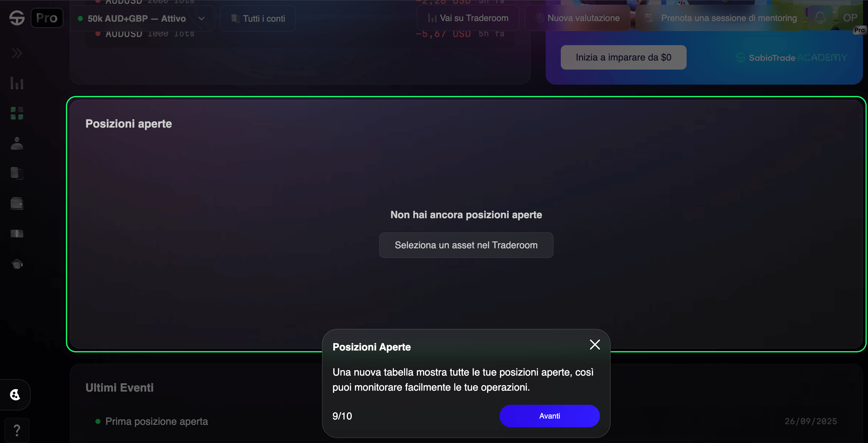Click Seleziona un asset nel Traderoom
The height and width of the screenshot is (443, 868).
click(466, 245)
